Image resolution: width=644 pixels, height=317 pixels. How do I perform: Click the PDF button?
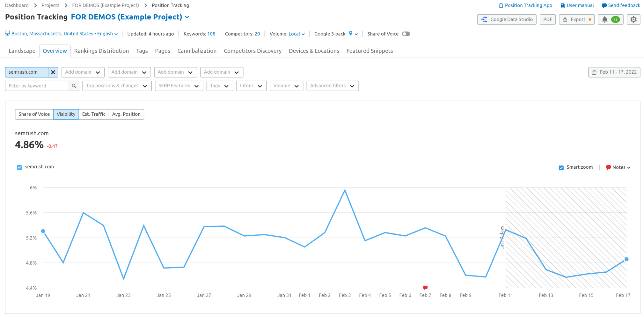point(548,19)
